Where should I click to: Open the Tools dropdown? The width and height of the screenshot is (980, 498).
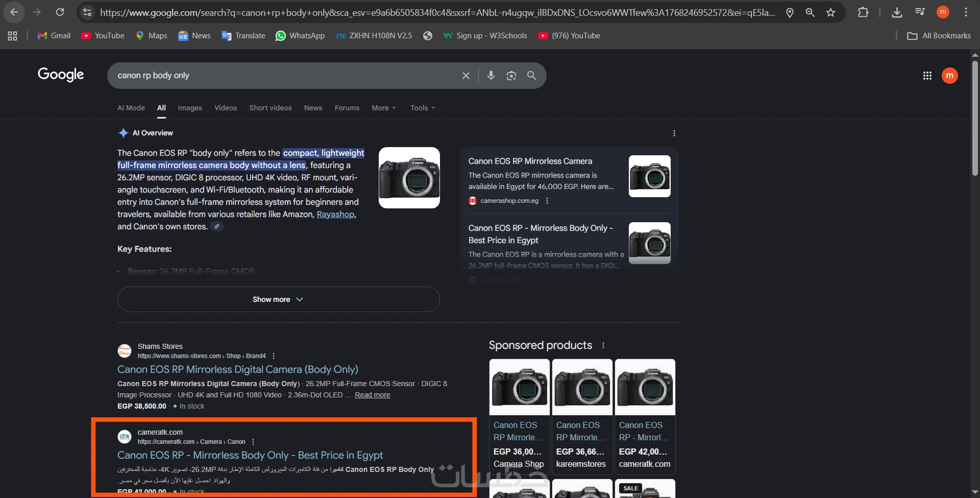423,108
